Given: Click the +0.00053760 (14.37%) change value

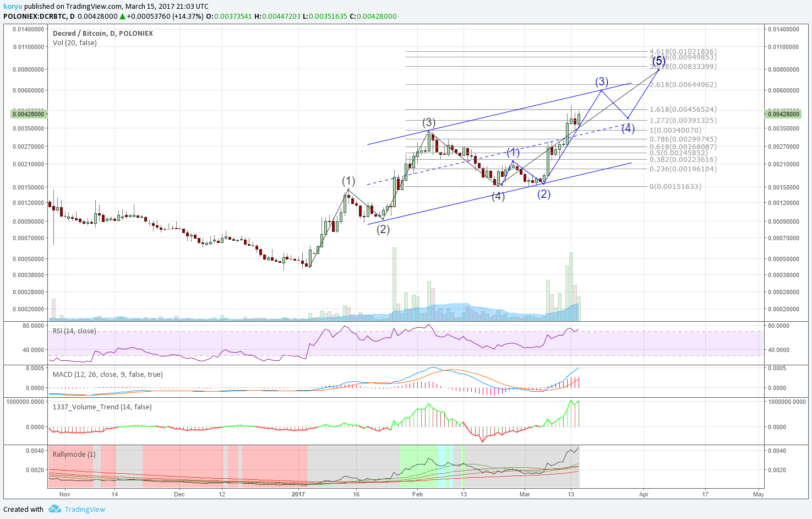Looking at the screenshot, I should [165, 16].
